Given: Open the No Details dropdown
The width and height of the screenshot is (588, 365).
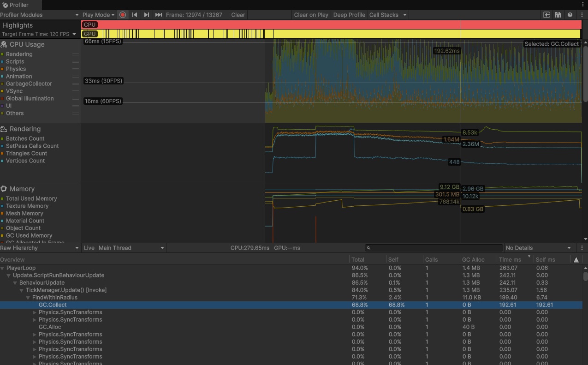Looking at the screenshot, I should pyautogui.click(x=539, y=248).
